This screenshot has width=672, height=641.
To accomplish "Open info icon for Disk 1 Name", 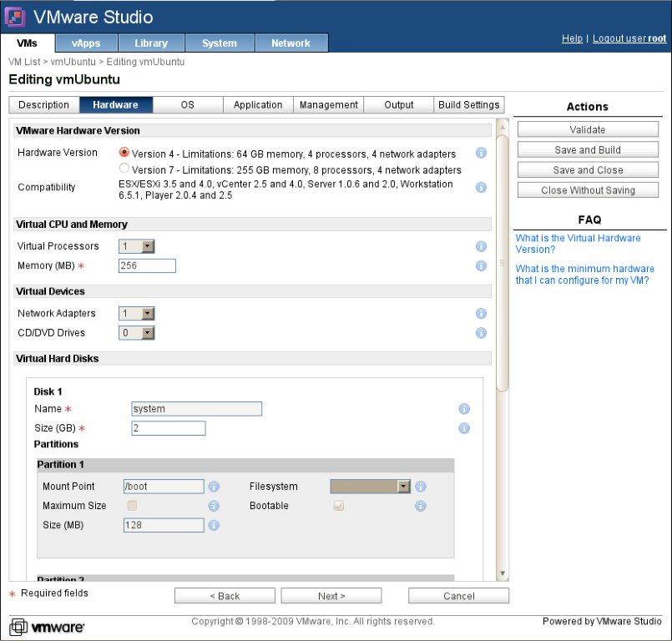I will click(464, 409).
